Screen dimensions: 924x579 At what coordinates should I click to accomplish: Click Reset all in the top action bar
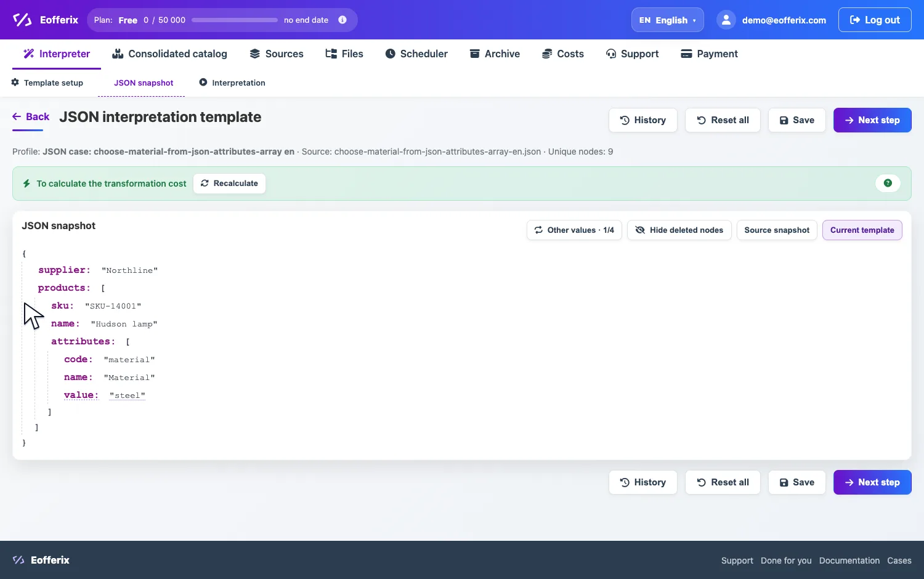pyautogui.click(x=723, y=120)
